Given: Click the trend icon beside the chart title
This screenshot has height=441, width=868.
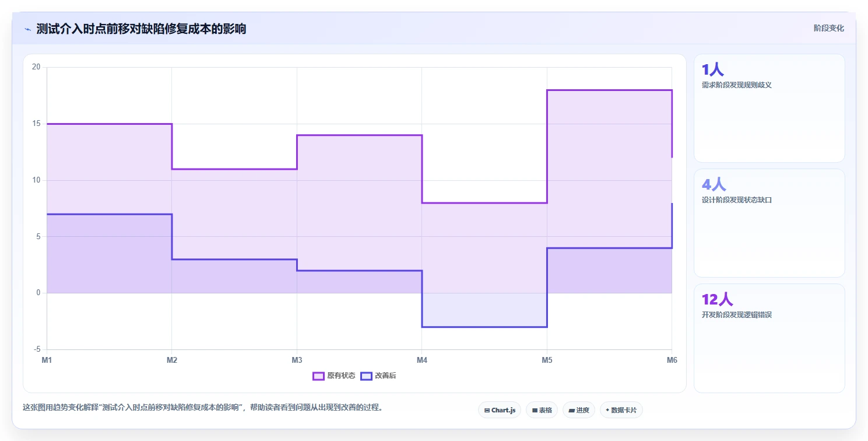Looking at the screenshot, I should [x=27, y=29].
